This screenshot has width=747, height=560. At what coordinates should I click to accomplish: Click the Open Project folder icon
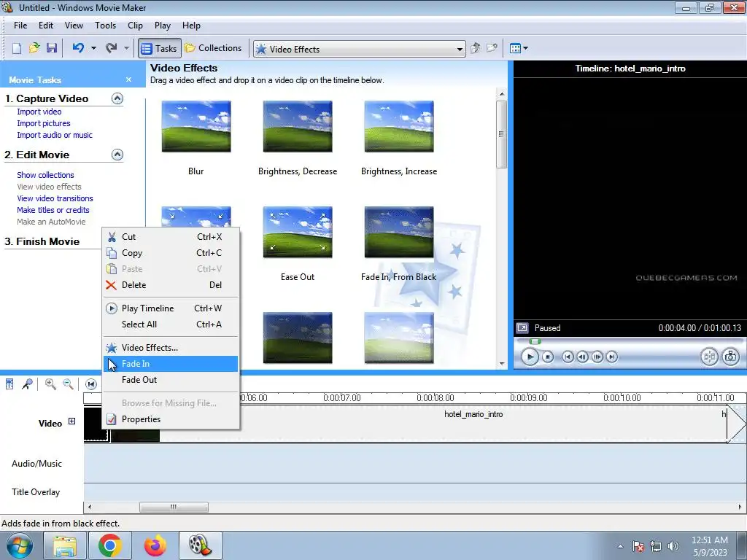pos(34,48)
